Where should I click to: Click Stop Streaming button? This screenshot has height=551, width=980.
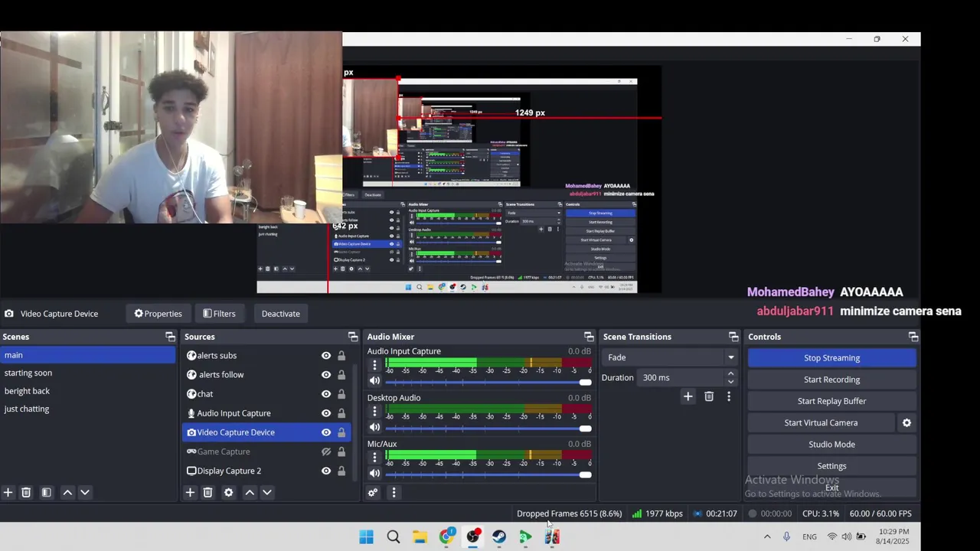(831, 358)
